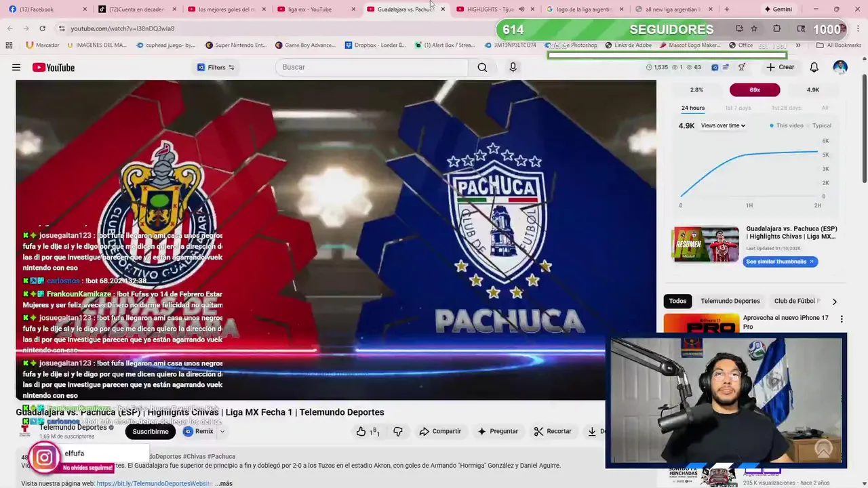Screen dimensions: 868x488
Task: Select the All stats tab
Action: point(825,108)
